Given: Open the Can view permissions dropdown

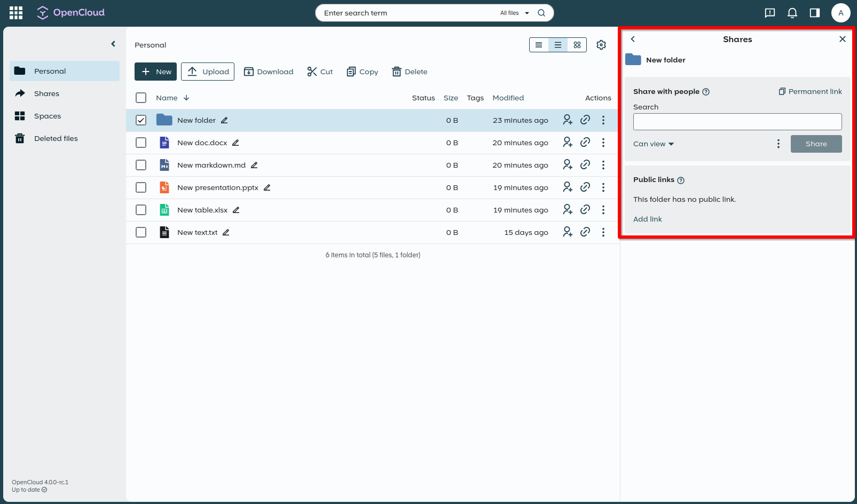Looking at the screenshot, I should pos(653,144).
